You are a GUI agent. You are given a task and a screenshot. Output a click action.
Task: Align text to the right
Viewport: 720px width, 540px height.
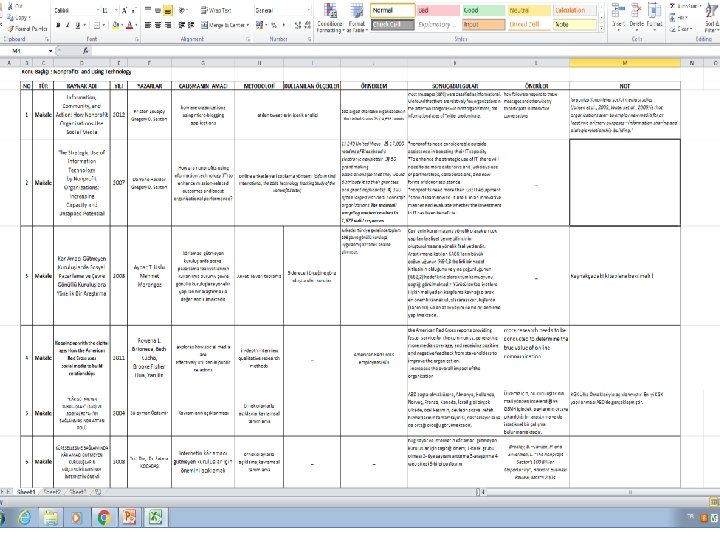click(168, 25)
